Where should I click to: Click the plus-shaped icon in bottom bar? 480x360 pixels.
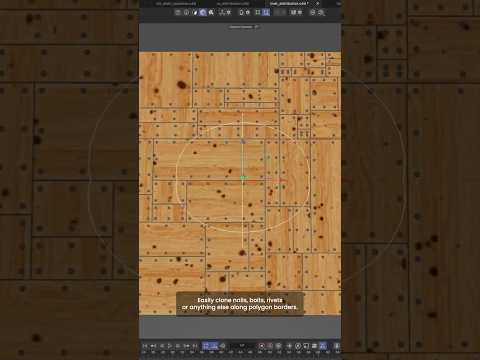click(289, 346)
